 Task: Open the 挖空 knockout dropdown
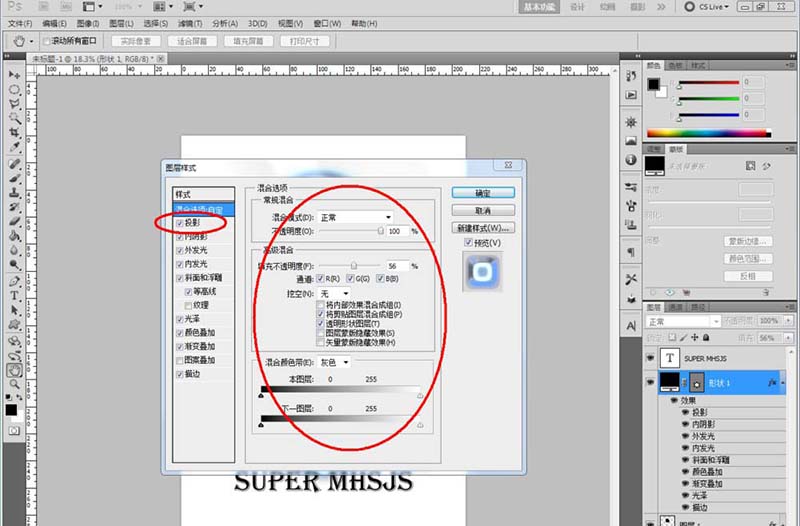[334, 293]
